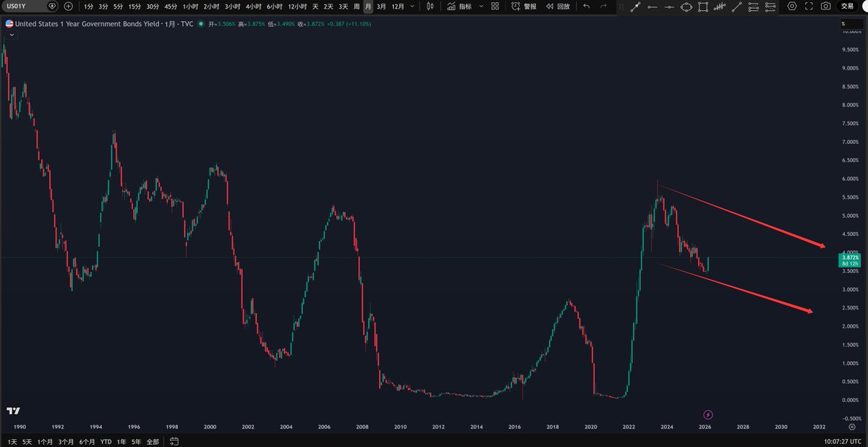Viewport: 868px width, 447px height.
Task: Click the add symbol plus icon
Action: pyautogui.click(x=68, y=6)
